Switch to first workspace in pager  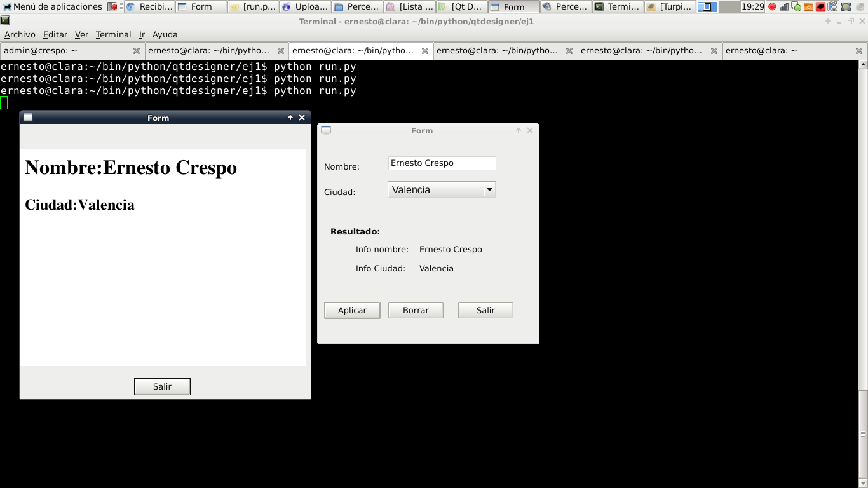[708, 7]
